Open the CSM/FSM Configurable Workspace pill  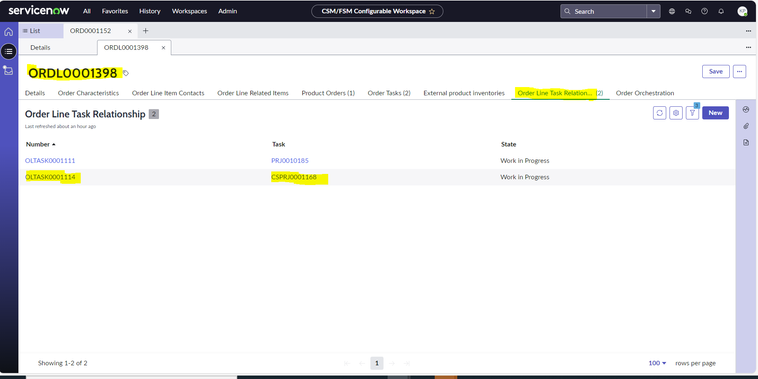377,11
